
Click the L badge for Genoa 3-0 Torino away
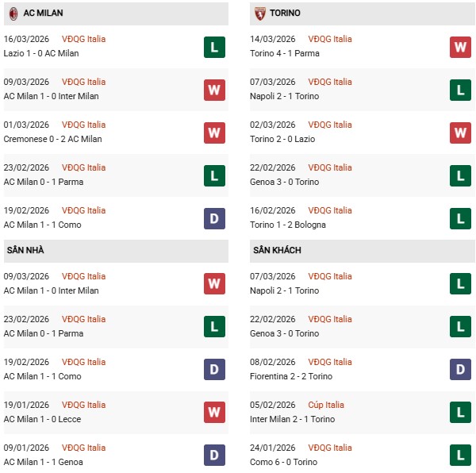click(460, 327)
